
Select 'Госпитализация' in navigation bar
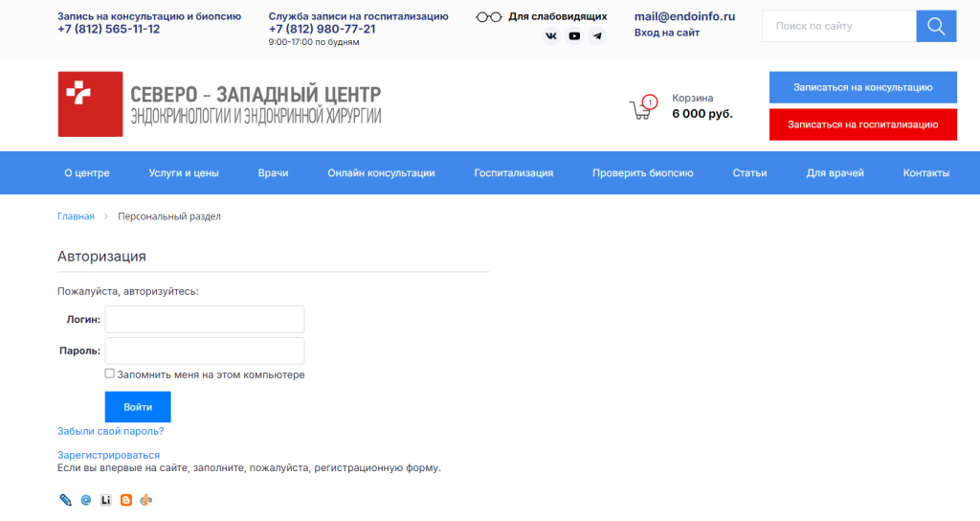(514, 172)
